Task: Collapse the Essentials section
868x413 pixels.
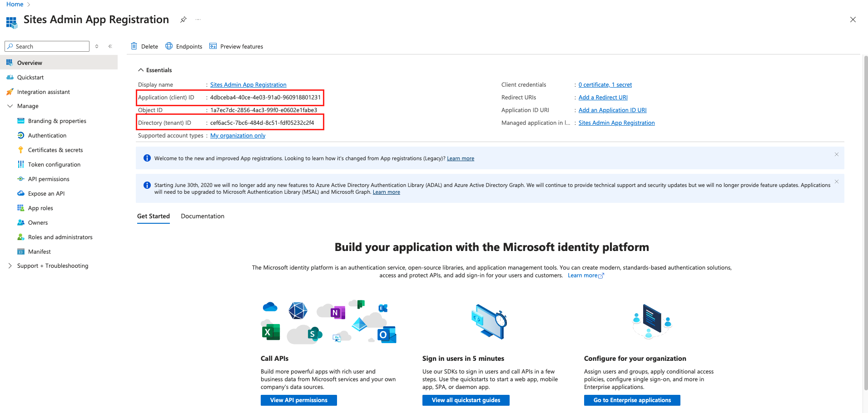Action: point(141,70)
